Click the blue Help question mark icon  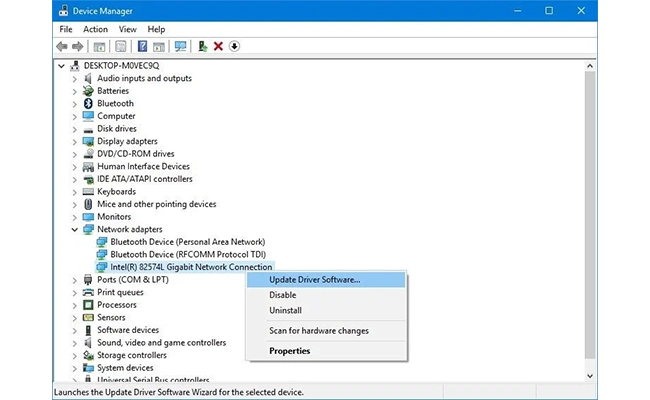click(x=142, y=46)
